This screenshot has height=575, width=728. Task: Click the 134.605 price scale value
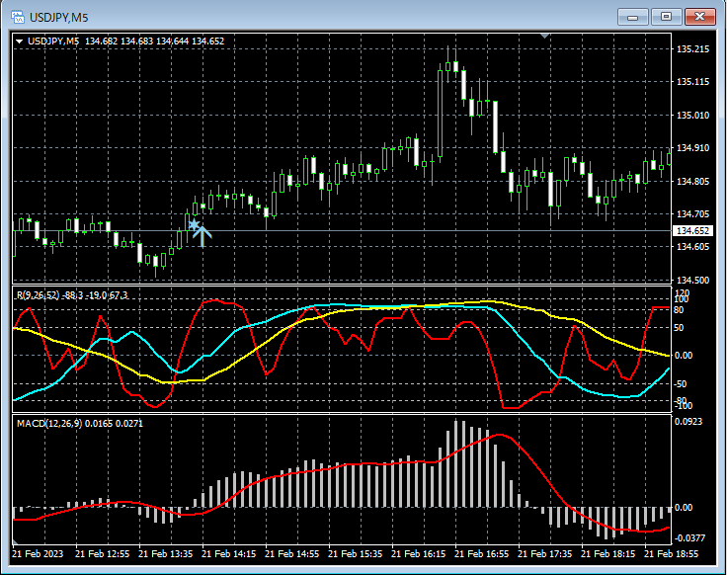(x=692, y=247)
